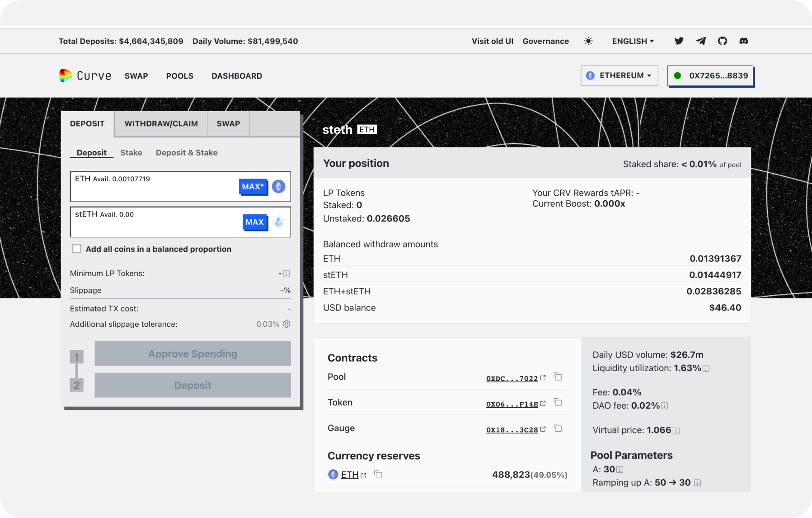Copy the ETH reserve token address
The width and height of the screenshot is (812, 518).
tap(378, 475)
